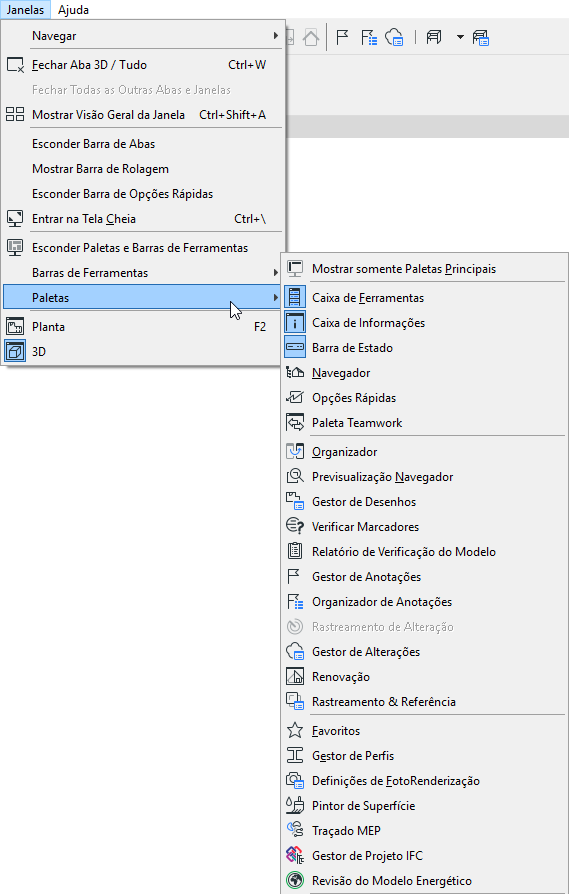
Task: Select Esconder Barra de Abas
Action: [143, 144]
